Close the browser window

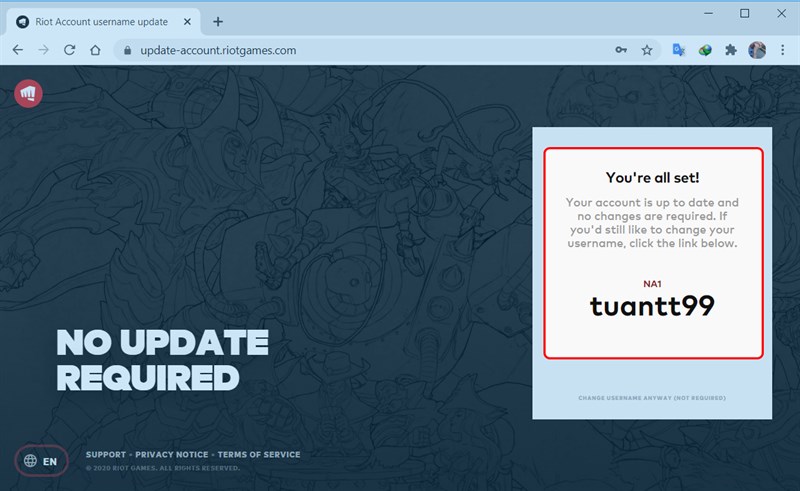[x=781, y=14]
